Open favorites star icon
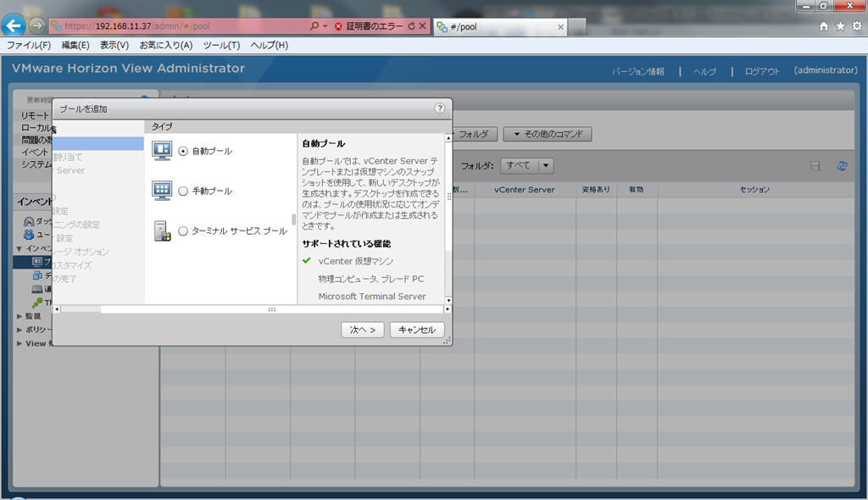Viewport: 868px width, 500px height. pos(840,26)
